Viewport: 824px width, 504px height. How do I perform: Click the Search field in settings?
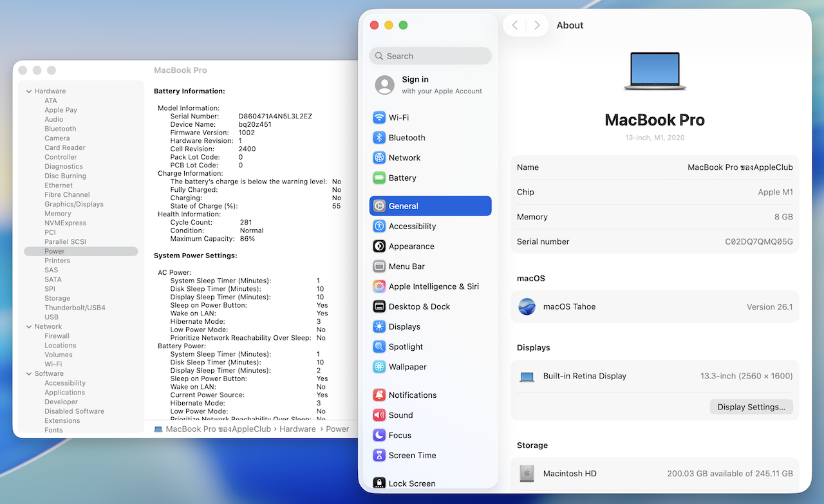pyautogui.click(x=431, y=56)
